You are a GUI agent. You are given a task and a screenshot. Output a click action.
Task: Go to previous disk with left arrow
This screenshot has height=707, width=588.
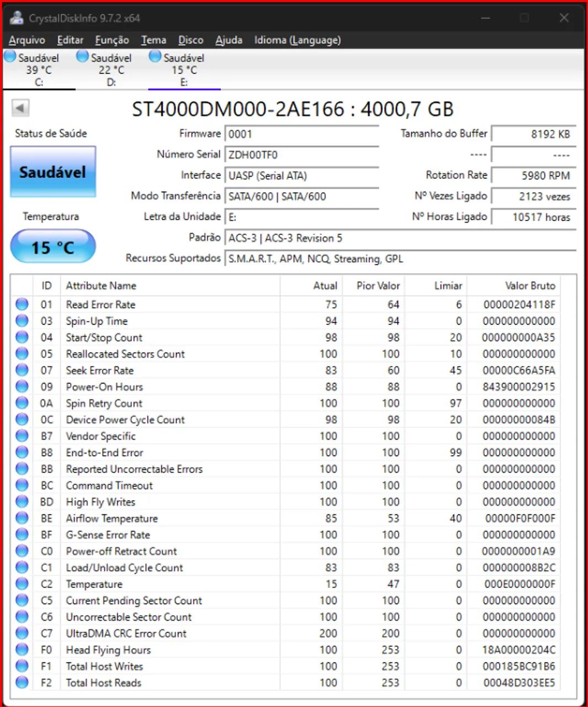coord(20,108)
